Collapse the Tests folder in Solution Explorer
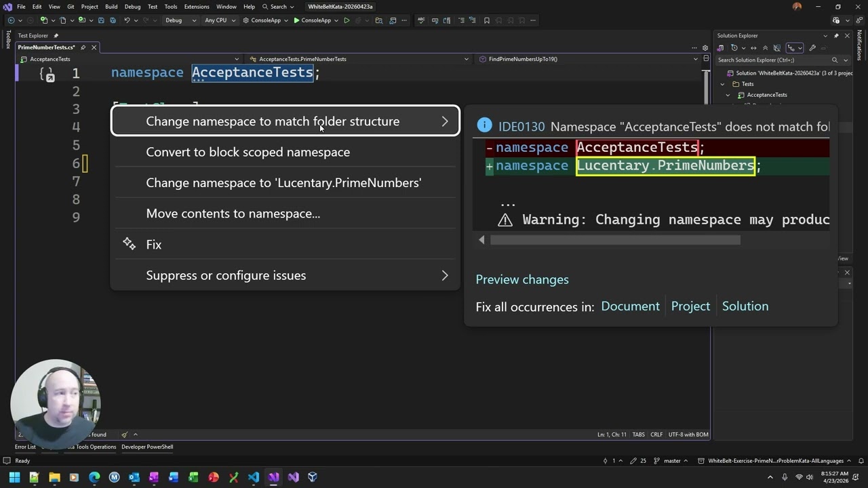Screen dimensions: 868x488 (x=722, y=84)
